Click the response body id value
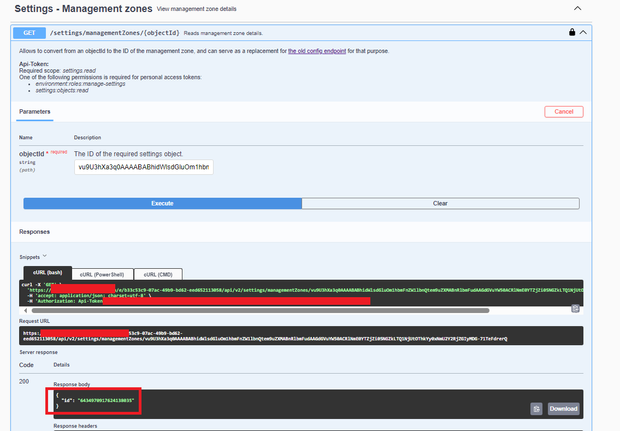The image size is (620, 431). coord(98,400)
